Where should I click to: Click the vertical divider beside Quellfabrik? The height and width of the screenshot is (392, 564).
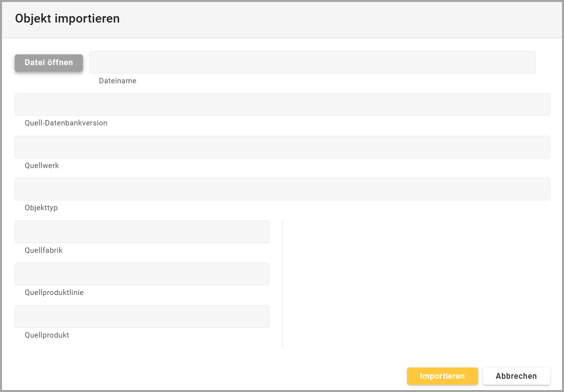pyautogui.click(x=282, y=284)
